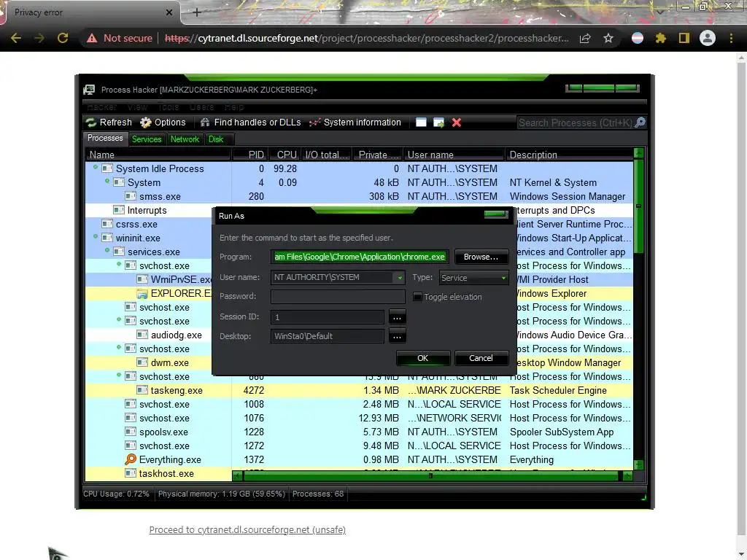Open the User name dropdown
The image size is (747, 560).
[x=399, y=277]
